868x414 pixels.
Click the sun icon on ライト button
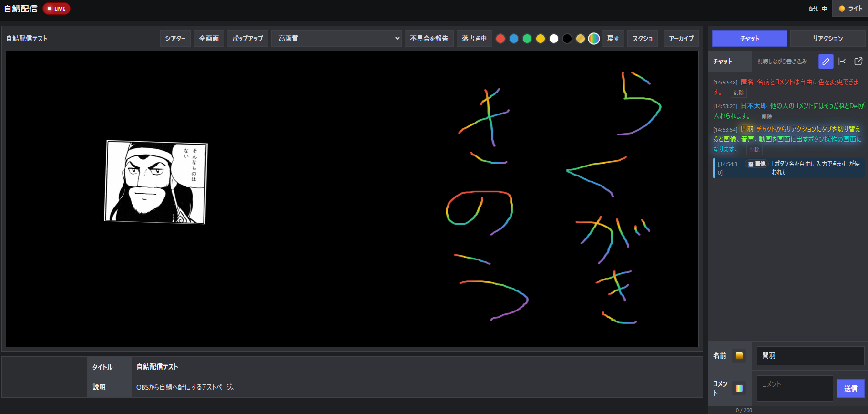(842, 9)
